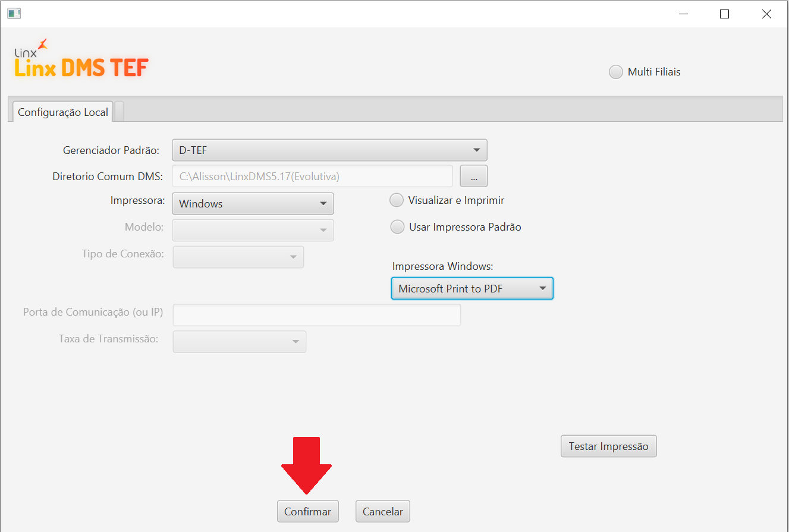Expand the Tipo de Conexão dropdown
This screenshot has height=532, width=789.
238,257
